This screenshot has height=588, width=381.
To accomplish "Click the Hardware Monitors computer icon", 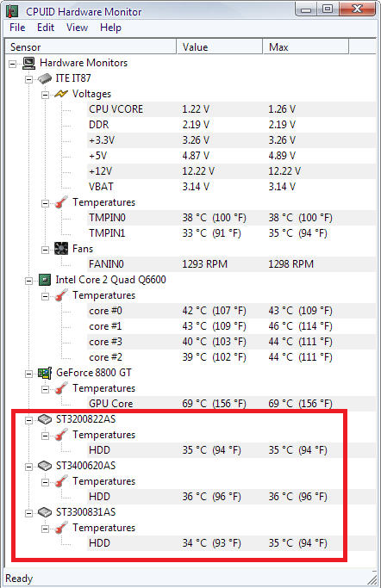I will 29,63.
